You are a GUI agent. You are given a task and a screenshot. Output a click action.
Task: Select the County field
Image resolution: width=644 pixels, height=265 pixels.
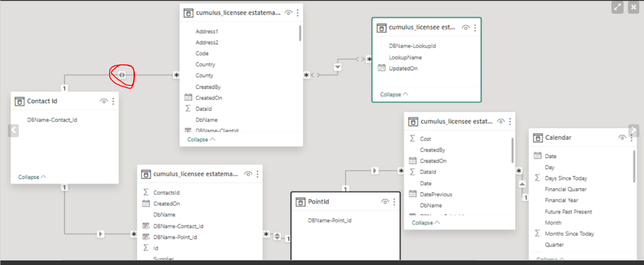coord(204,75)
